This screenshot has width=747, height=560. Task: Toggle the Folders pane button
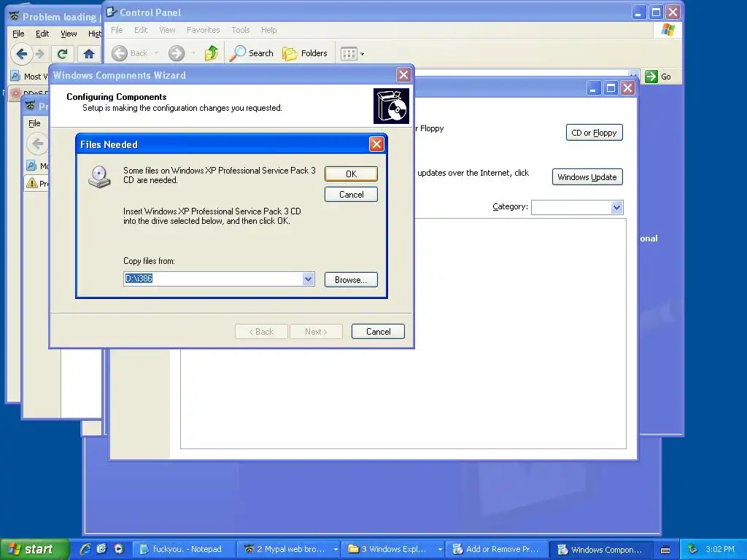click(305, 53)
